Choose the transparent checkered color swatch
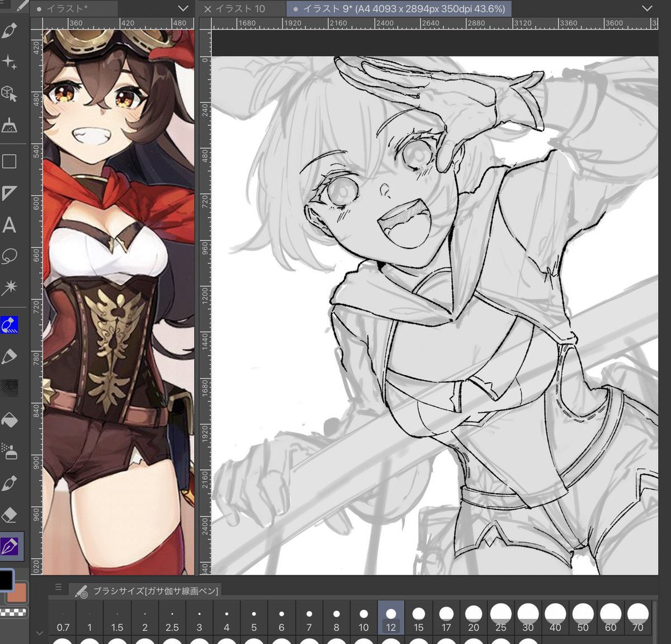The height and width of the screenshot is (644, 671). [x=13, y=612]
